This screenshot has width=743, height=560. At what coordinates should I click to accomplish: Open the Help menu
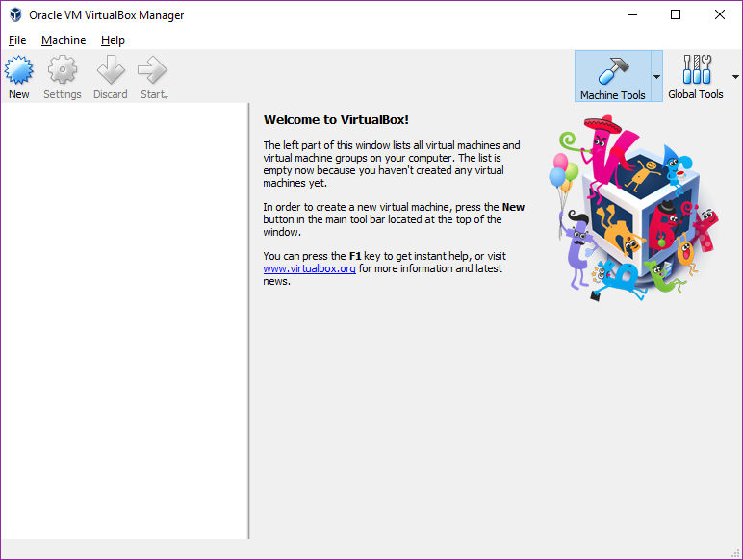pos(113,40)
